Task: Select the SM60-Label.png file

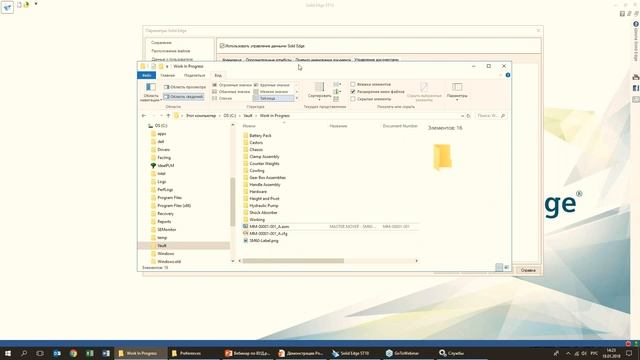Action: [x=264, y=241]
